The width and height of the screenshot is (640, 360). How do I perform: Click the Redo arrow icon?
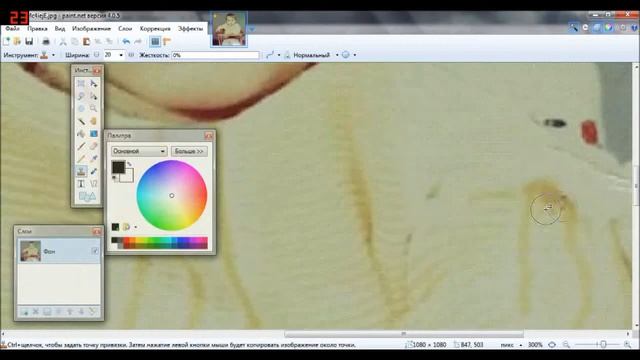138,41
